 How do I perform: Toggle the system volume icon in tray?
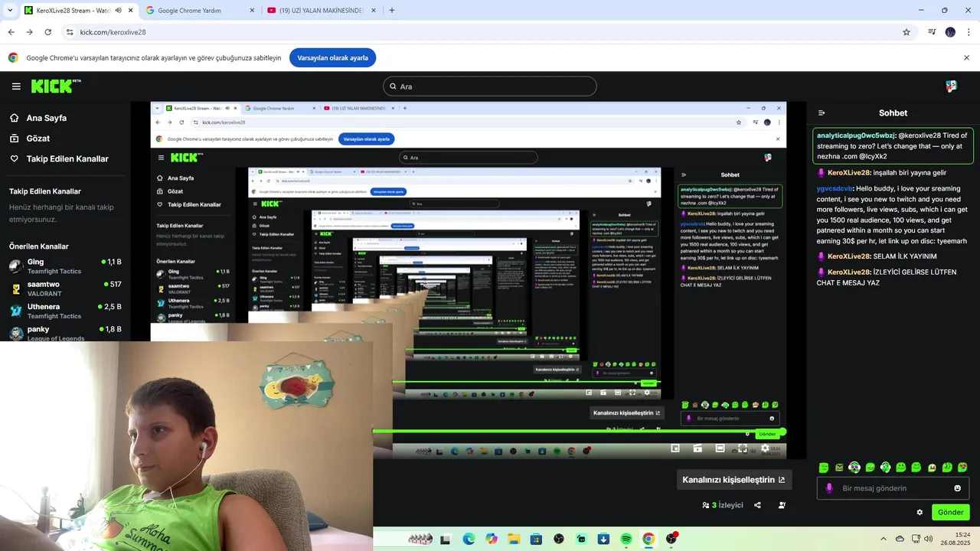[x=928, y=539]
